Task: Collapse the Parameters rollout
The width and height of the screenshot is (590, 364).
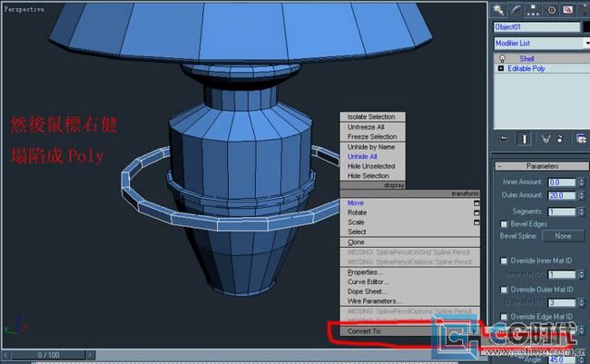Action: click(x=542, y=166)
